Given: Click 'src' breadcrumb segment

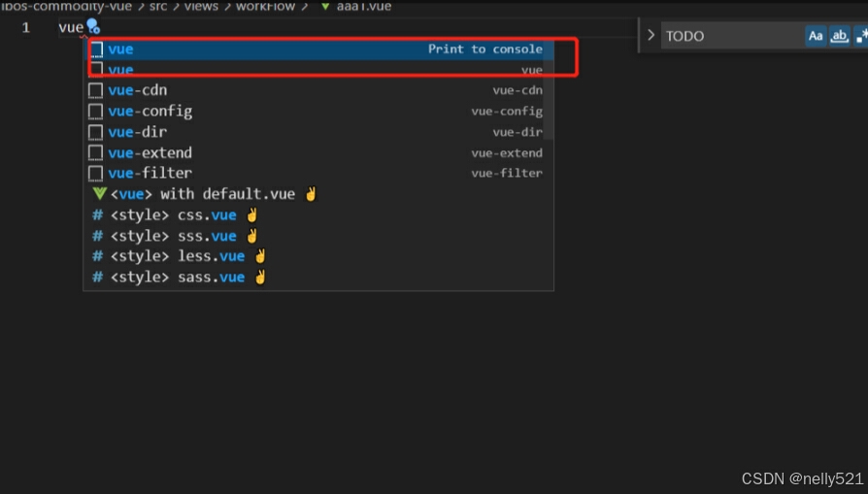Looking at the screenshot, I should [157, 6].
